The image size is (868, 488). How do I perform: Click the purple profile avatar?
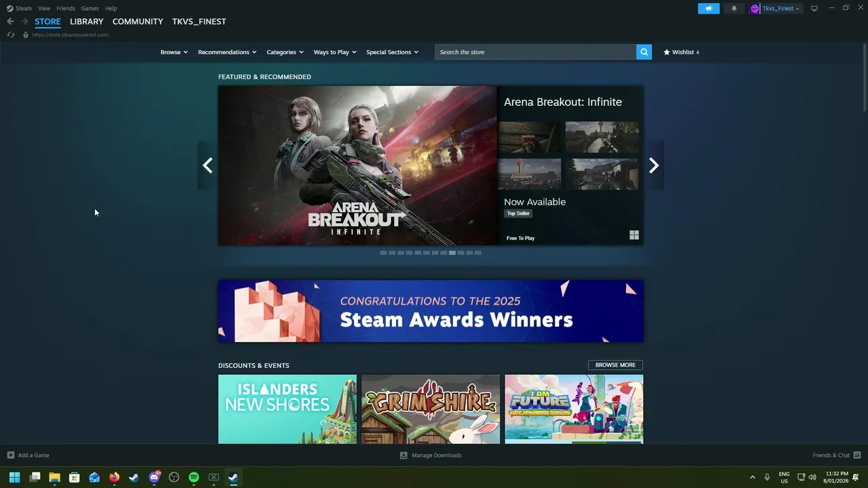[755, 8]
